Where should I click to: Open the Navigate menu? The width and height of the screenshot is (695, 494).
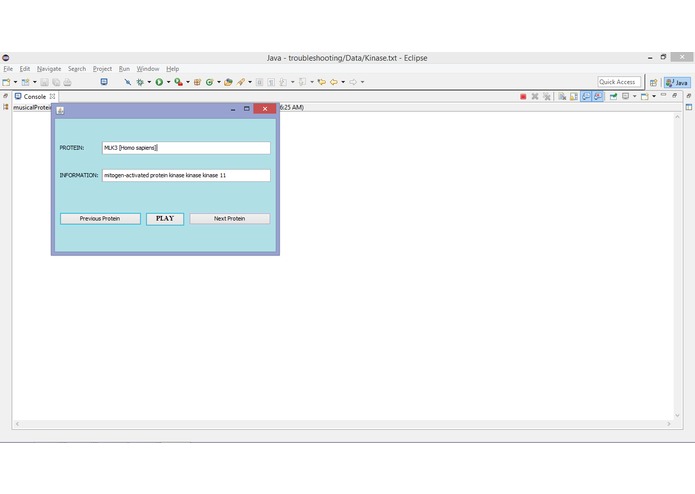49,69
